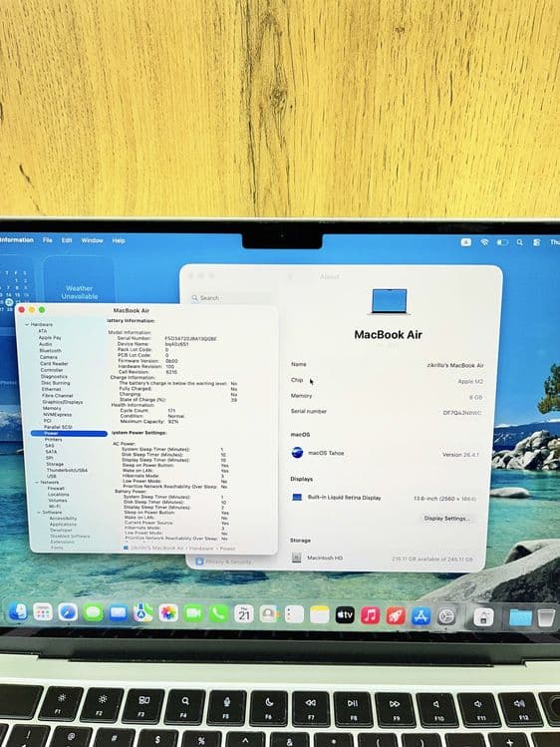
Task: Open the blue folder stack in the Dock
Action: click(x=520, y=617)
